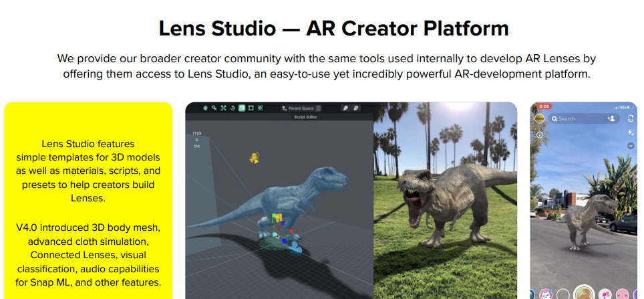
Task: Click the 'V4.0 introduced 3D body mesh' text
Action: (88, 227)
